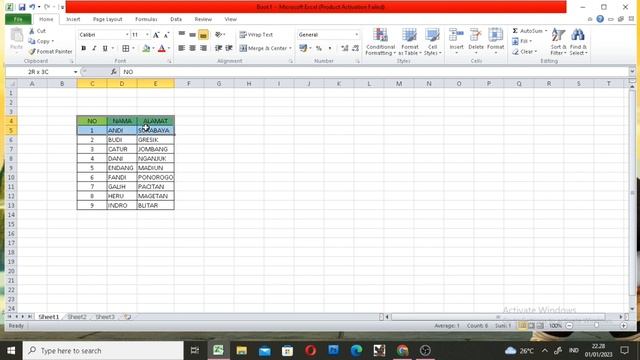Switch to the Insert tab
This screenshot has width=640, height=360.
click(x=73, y=19)
